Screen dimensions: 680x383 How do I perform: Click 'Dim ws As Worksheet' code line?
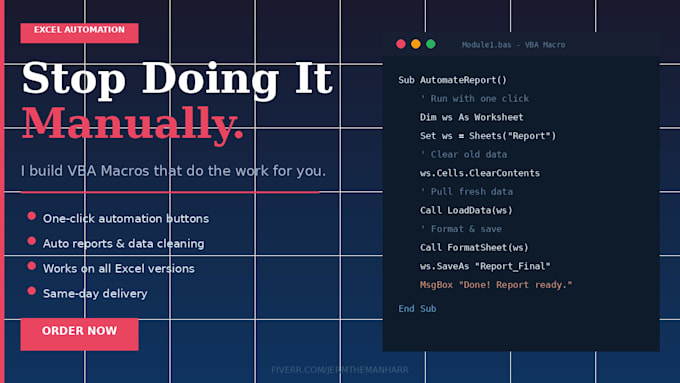[471, 117]
